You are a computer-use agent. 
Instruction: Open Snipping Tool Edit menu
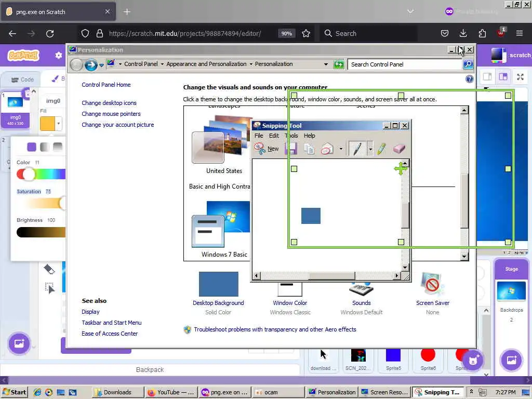(274, 136)
